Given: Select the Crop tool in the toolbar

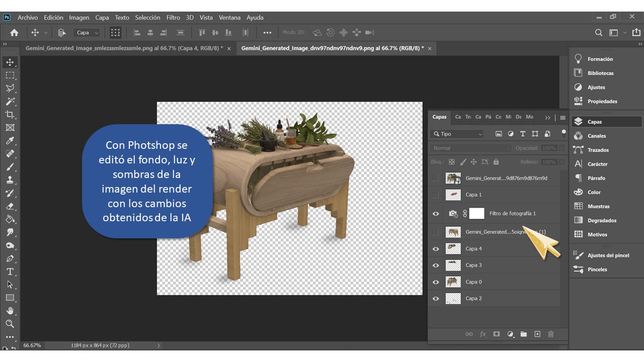Looking at the screenshot, I should (x=10, y=115).
